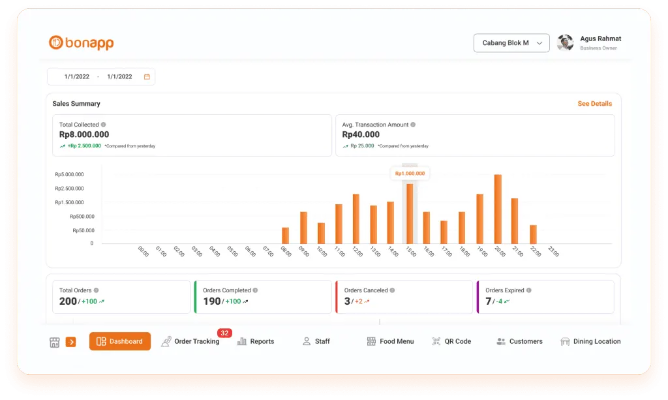This screenshot has height=400, width=668.
Task: Click info icon beside Avg. Transaction Amount
Action: 413,125
